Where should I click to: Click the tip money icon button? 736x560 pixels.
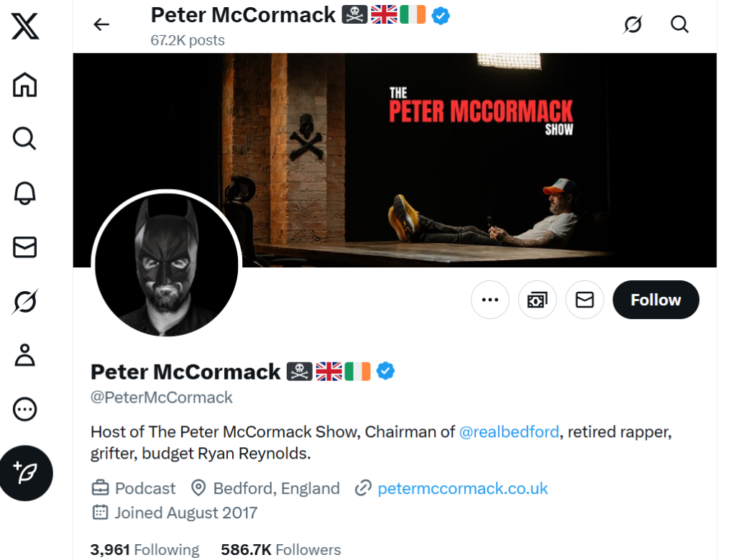538,300
